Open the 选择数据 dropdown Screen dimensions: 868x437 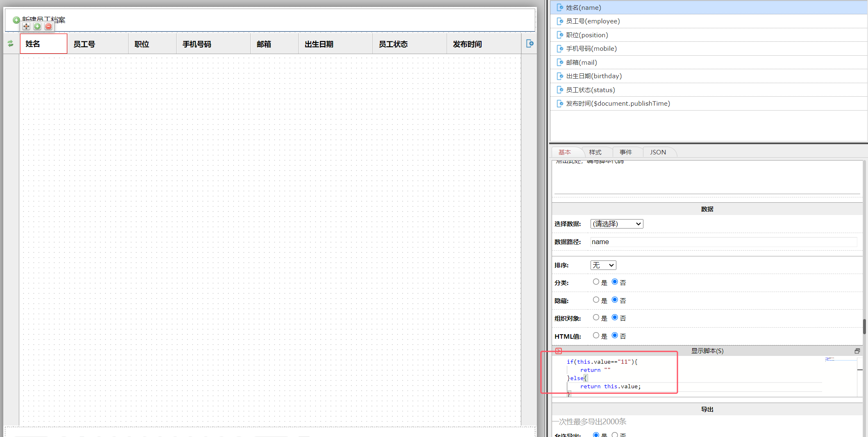click(x=616, y=224)
